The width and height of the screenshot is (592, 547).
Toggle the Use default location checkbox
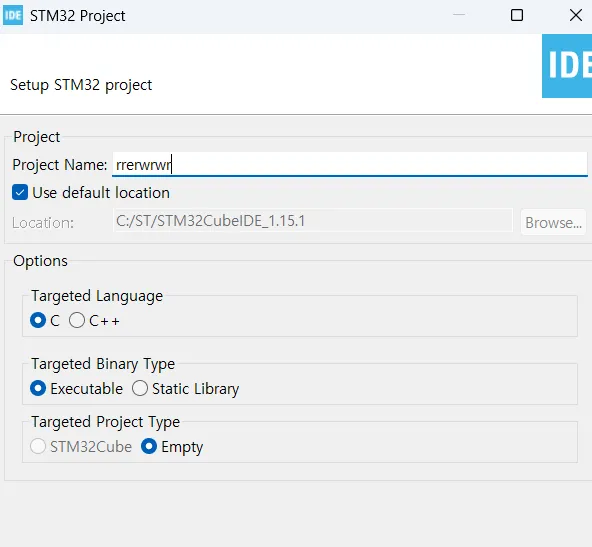[x=20, y=193]
